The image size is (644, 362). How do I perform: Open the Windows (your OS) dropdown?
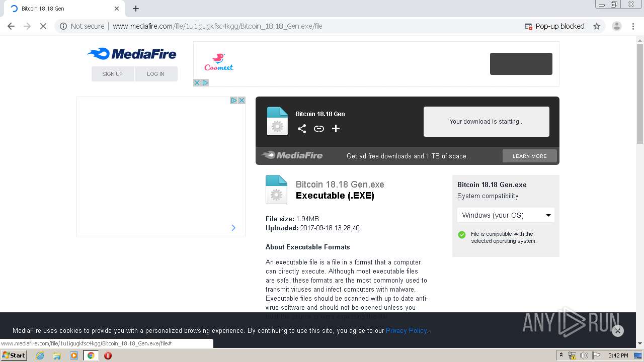tap(506, 215)
